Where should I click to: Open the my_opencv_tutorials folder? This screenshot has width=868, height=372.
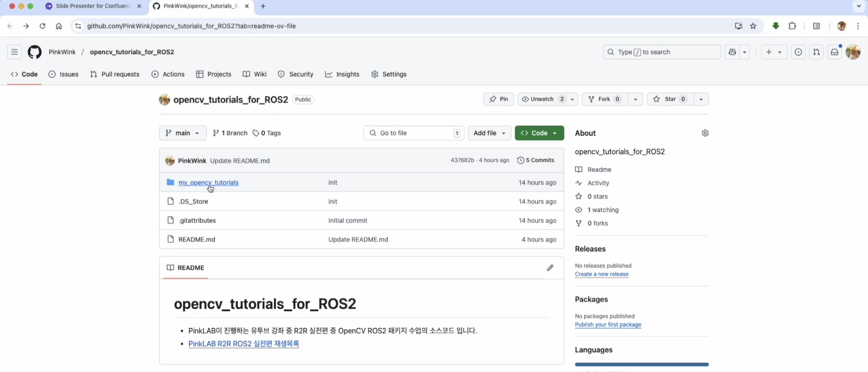[208, 183]
